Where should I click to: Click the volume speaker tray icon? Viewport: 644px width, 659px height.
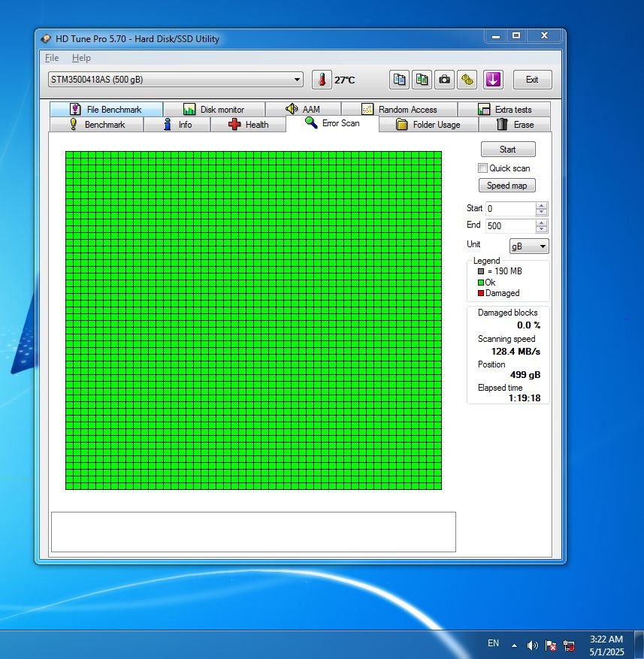click(532, 645)
